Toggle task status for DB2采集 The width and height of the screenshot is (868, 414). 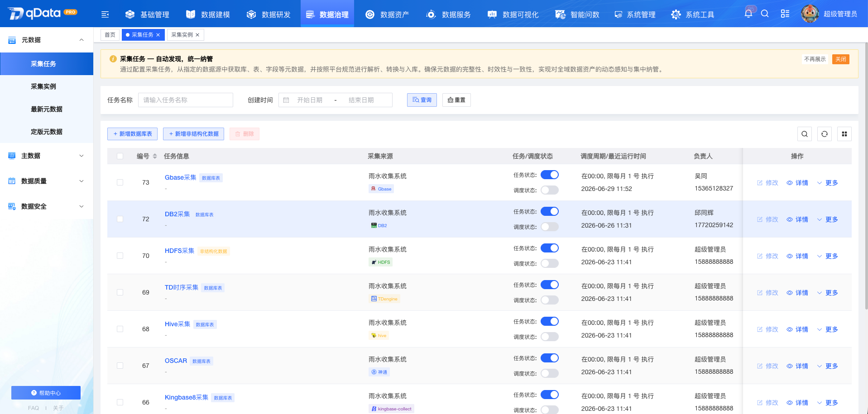[x=550, y=211]
